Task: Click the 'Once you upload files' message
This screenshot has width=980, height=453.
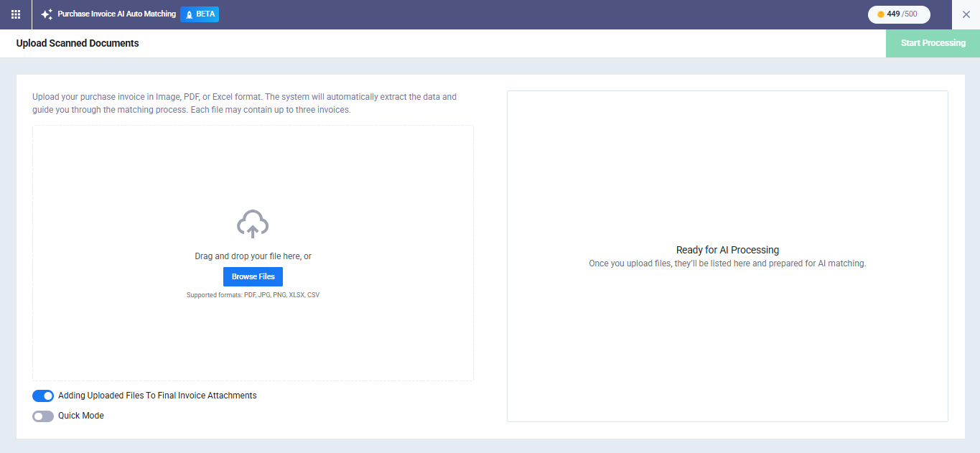Action: (x=727, y=263)
